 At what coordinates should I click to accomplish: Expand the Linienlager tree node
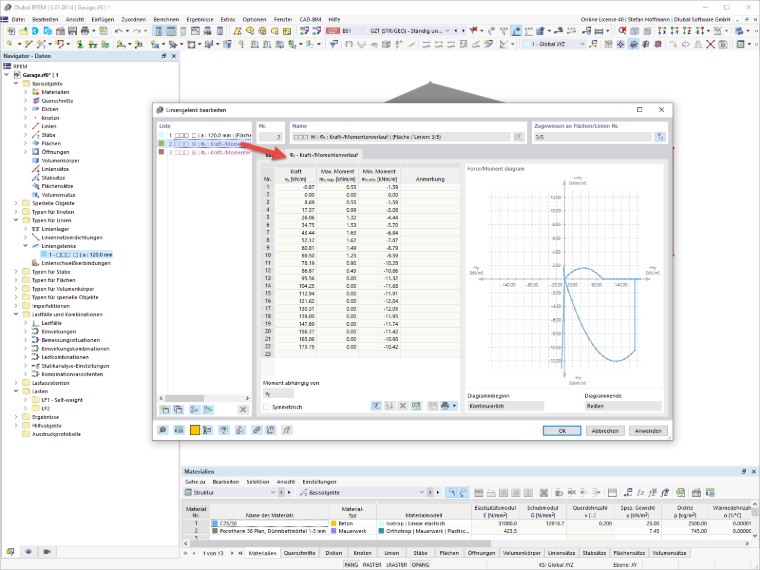pyautogui.click(x=26, y=229)
